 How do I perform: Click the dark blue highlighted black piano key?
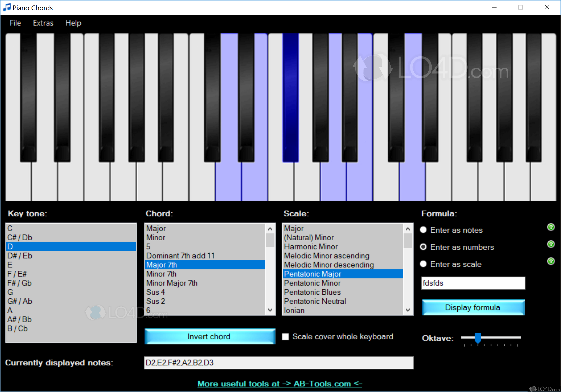[290, 98]
